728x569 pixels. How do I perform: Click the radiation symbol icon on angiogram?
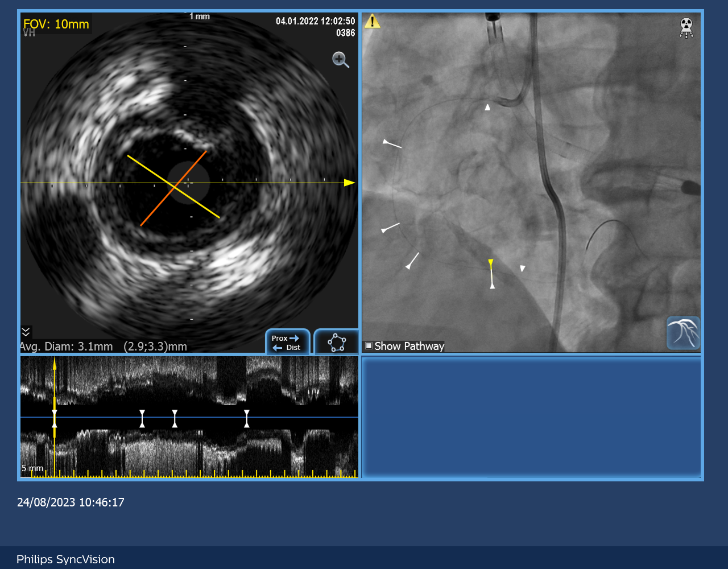pos(686,28)
